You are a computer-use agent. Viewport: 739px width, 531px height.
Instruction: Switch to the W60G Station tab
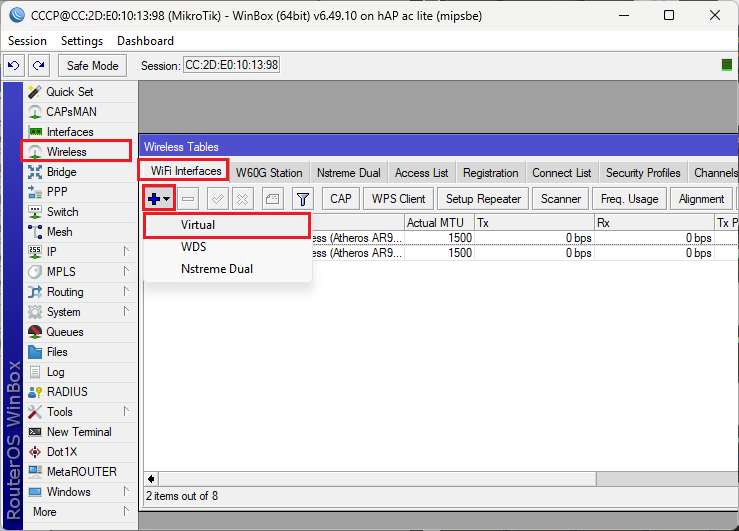point(269,173)
